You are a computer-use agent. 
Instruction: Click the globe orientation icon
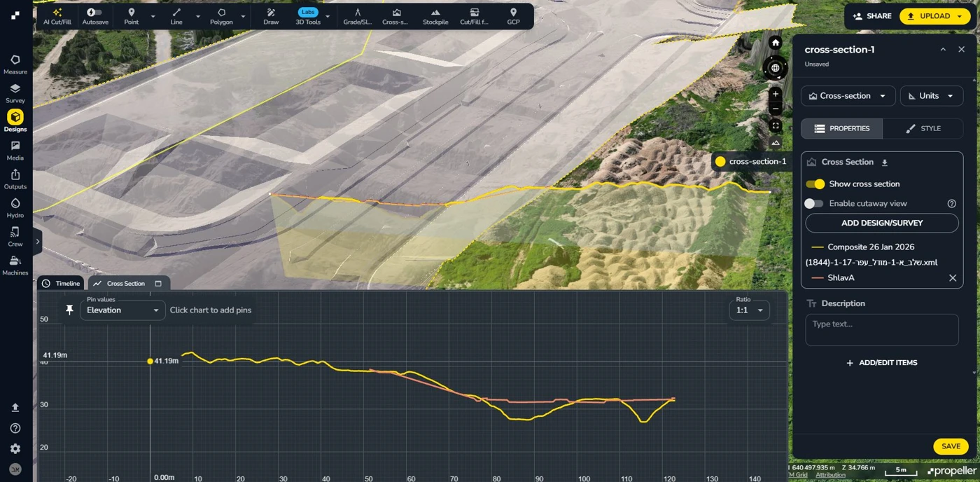[x=775, y=68]
